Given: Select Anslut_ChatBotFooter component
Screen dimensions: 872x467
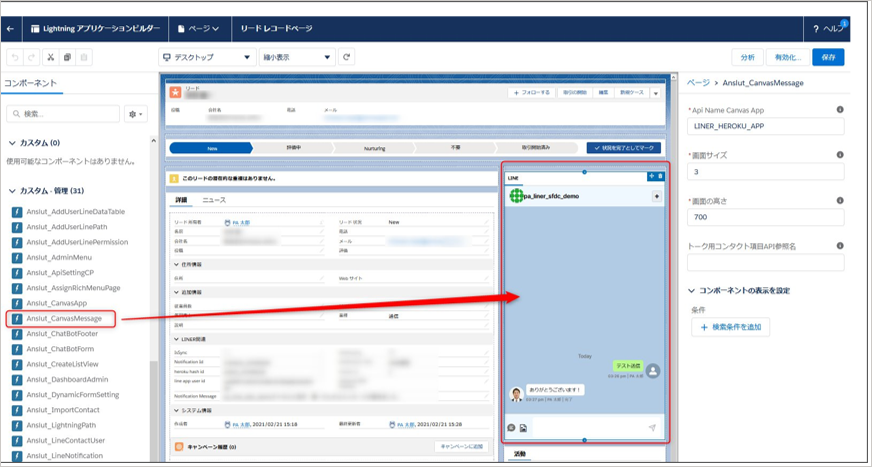Looking at the screenshot, I should 62,334.
